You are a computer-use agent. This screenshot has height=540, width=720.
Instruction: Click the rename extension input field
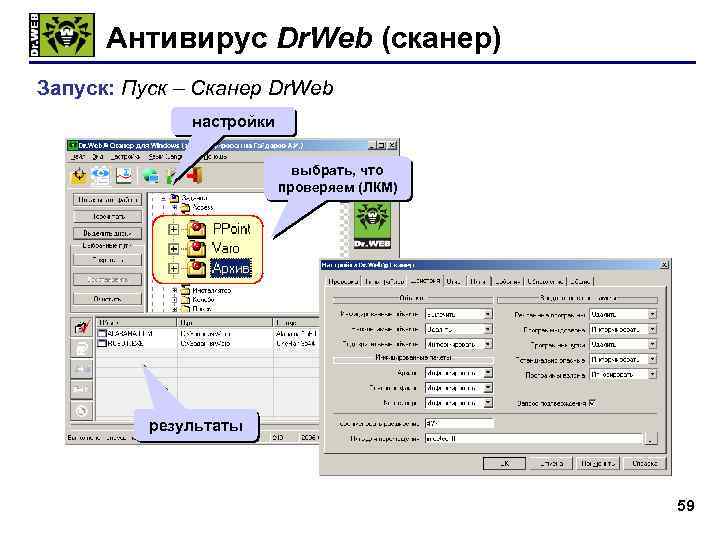[460, 423]
